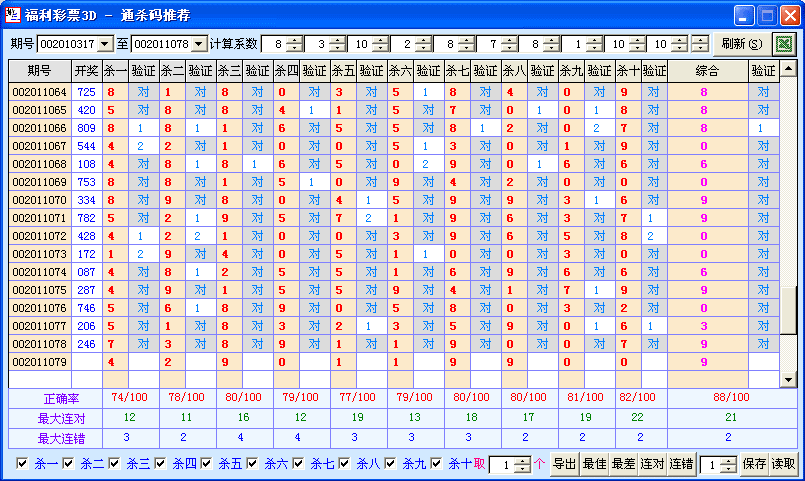Select row 002011064
The height and width of the screenshot is (481, 805).
click(394, 92)
